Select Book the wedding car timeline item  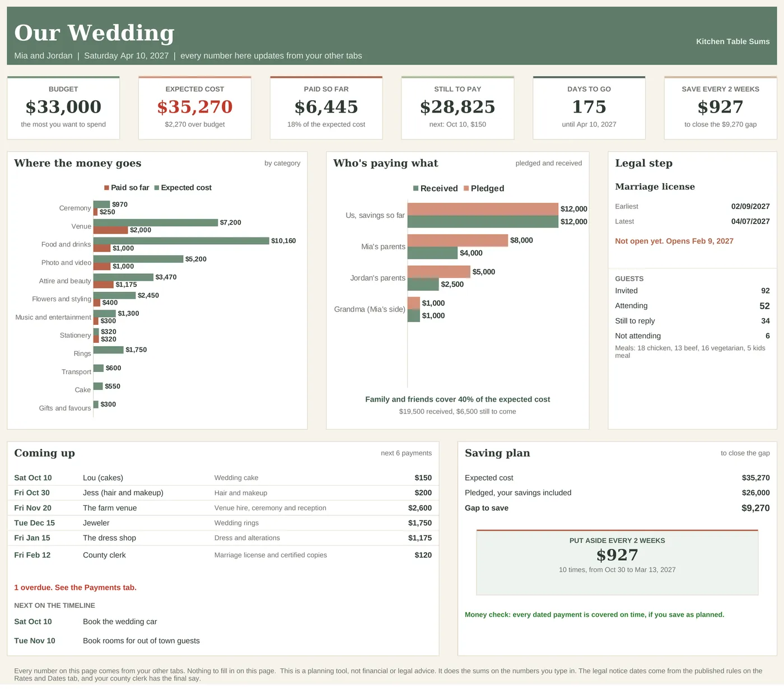click(120, 622)
